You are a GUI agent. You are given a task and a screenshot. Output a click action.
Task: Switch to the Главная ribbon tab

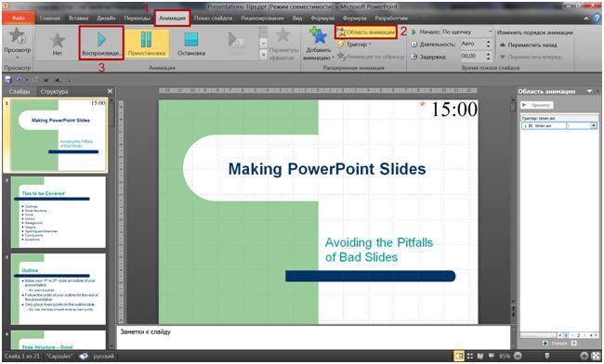(x=50, y=18)
